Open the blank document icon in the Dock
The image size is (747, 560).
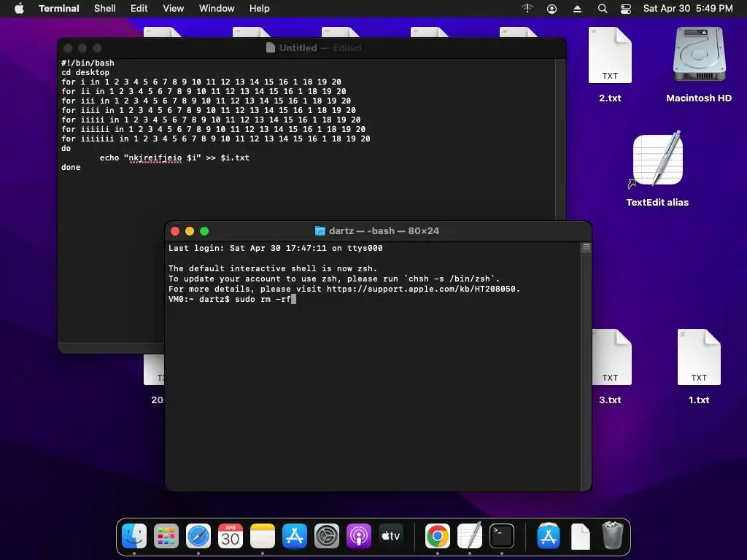click(580, 536)
